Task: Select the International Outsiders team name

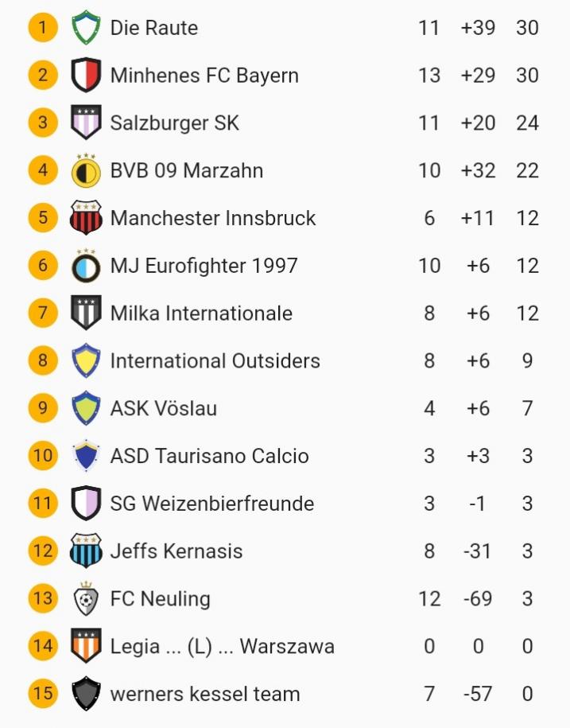Action: pos(215,361)
